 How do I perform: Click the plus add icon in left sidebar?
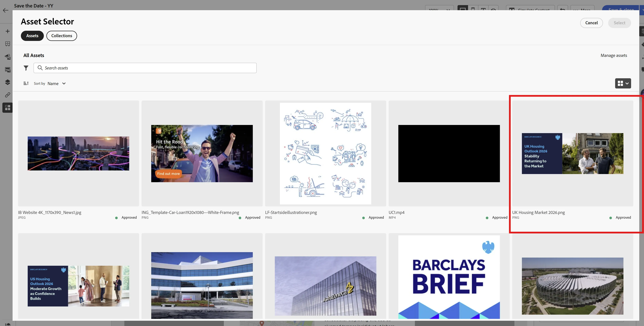(7, 31)
